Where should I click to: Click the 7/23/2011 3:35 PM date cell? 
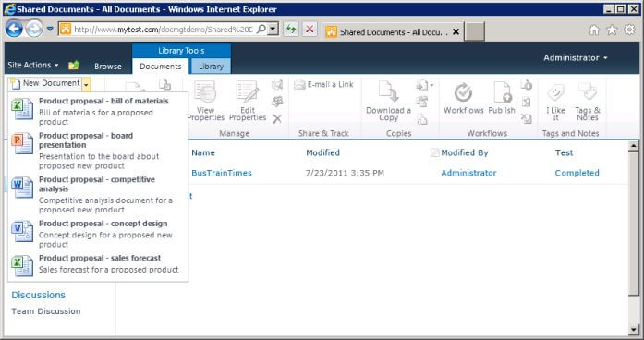click(x=345, y=173)
